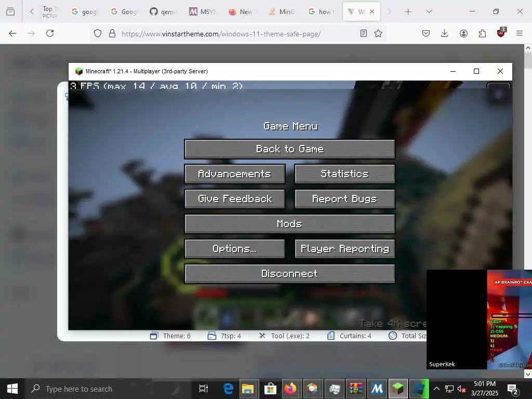This screenshot has height=399, width=532.
Task: Launch Microsoft Edge from the taskbar
Action: [x=229, y=389]
